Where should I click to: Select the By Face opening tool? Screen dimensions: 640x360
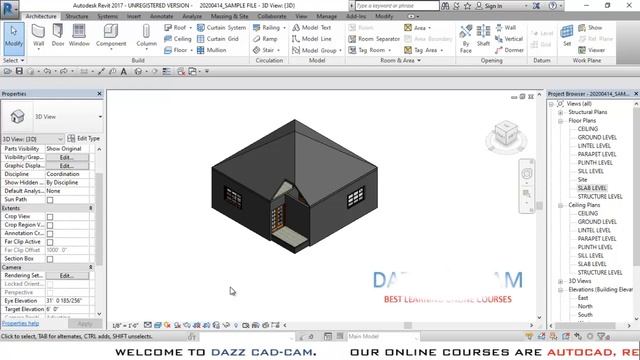tap(465, 38)
